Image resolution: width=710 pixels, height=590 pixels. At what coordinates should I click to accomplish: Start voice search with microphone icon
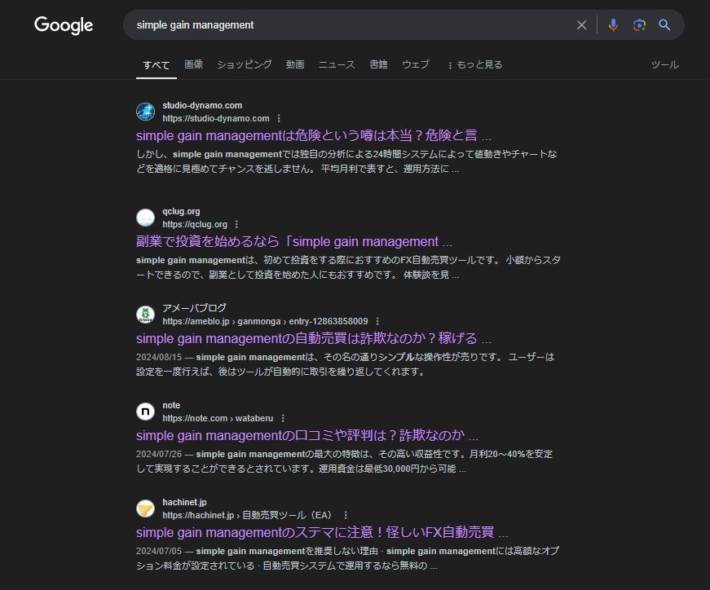(x=613, y=25)
